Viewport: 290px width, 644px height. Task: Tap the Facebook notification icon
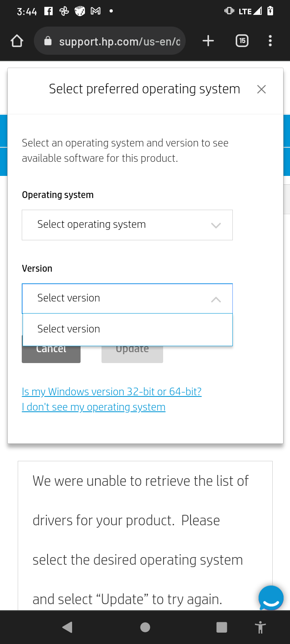(x=48, y=11)
